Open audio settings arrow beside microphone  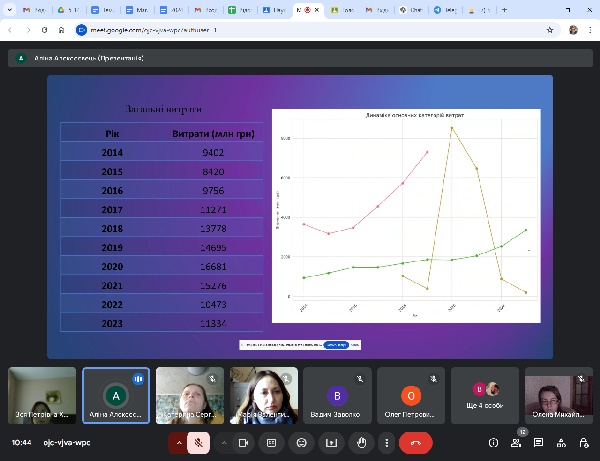click(180, 442)
